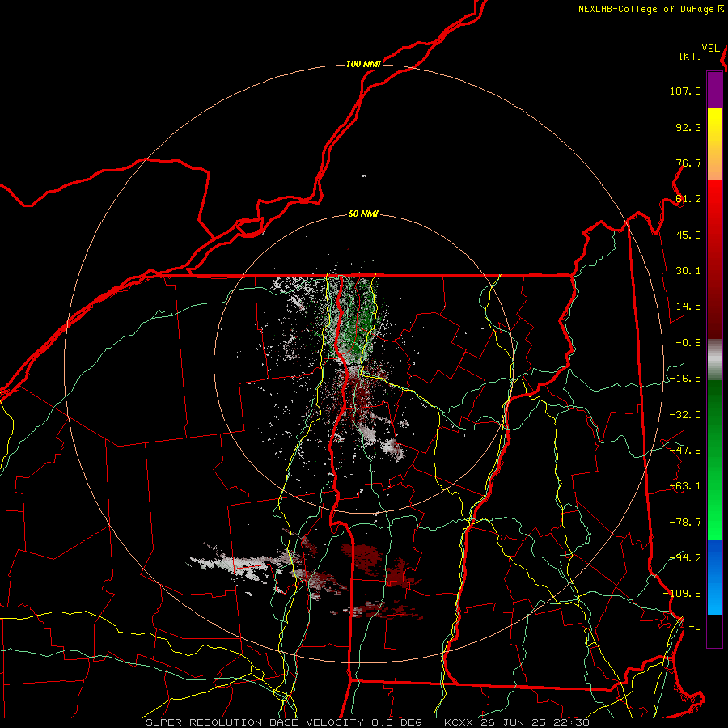728x728 pixels.
Task: Click the 76.7 scale value
Action: pos(688,163)
